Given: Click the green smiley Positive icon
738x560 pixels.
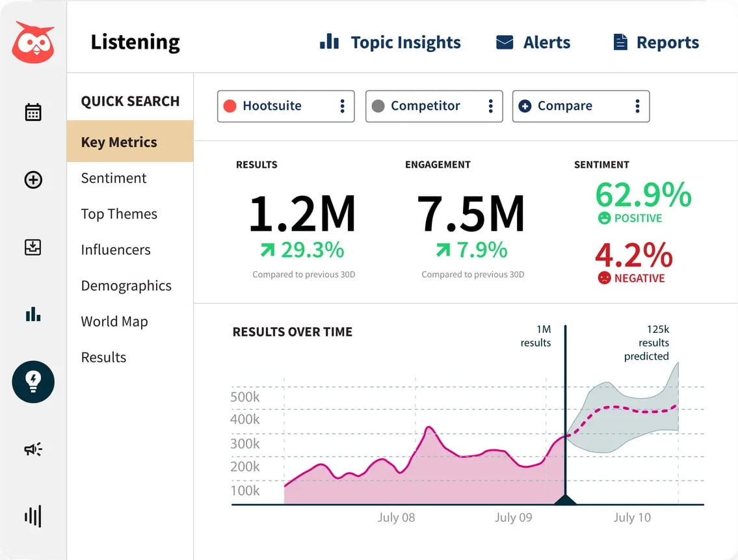Looking at the screenshot, I should point(604,218).
